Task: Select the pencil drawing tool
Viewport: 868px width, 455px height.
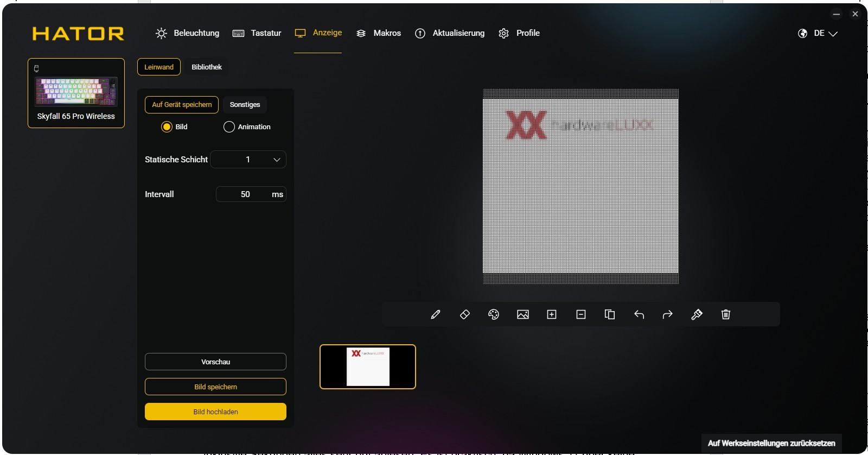Action: click(436, 314)
